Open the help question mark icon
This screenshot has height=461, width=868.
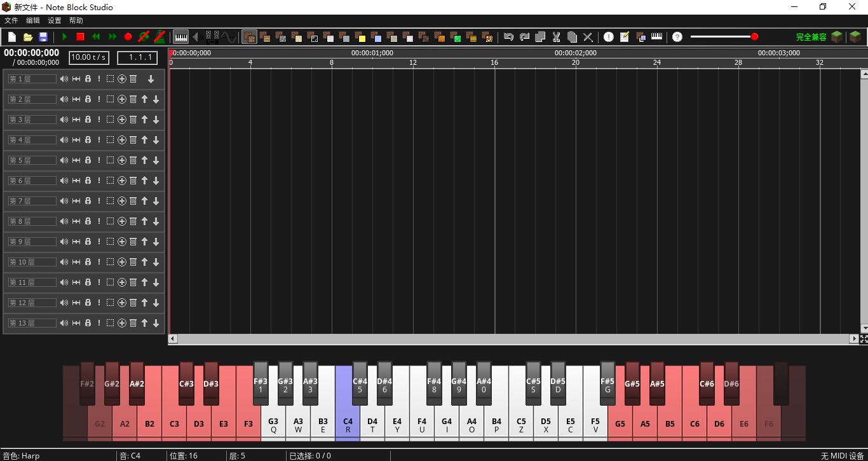tap(677, 37)
